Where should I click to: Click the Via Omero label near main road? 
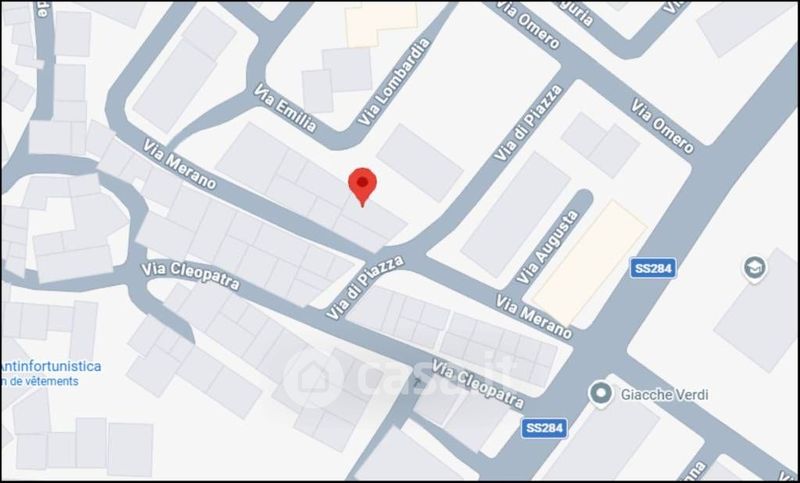[662, 126]
